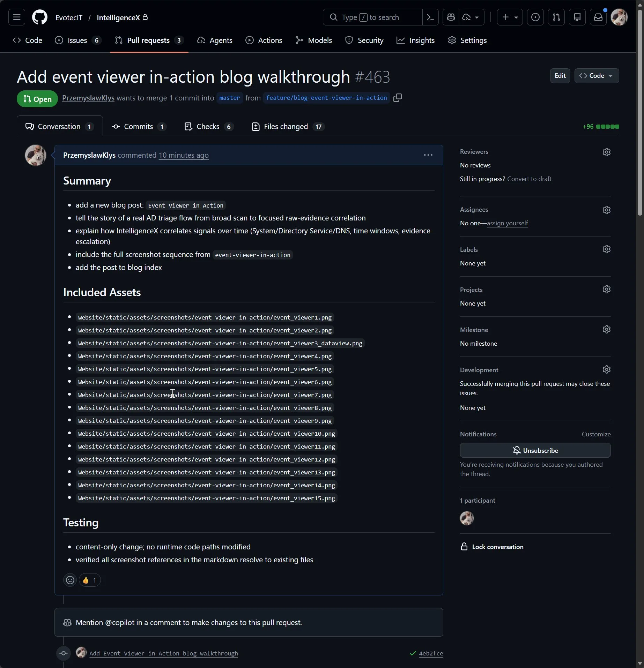644x668 pixels.
Task: Click the diff stat blocks showing +96
Action: (607, 126)
